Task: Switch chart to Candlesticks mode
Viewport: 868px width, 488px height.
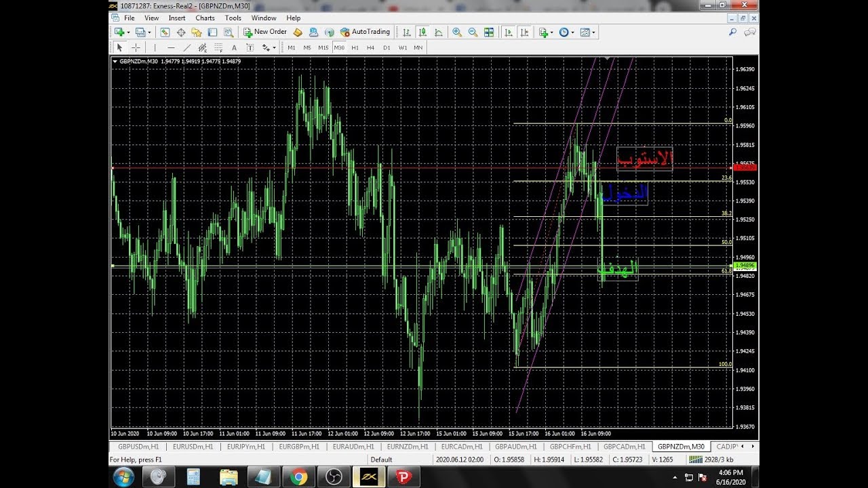Action: (423, 32)
